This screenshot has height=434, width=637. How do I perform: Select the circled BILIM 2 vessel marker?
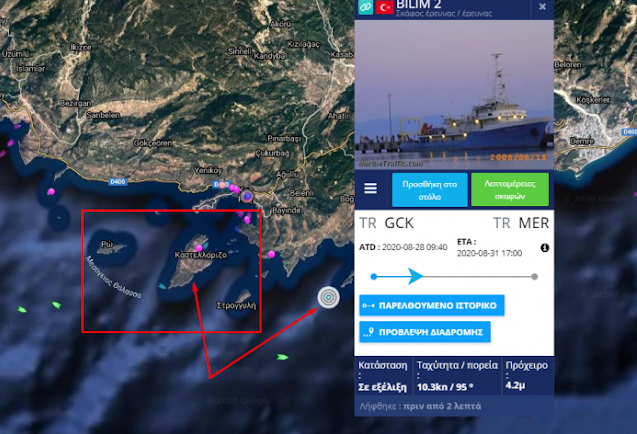tap(329, 297)
